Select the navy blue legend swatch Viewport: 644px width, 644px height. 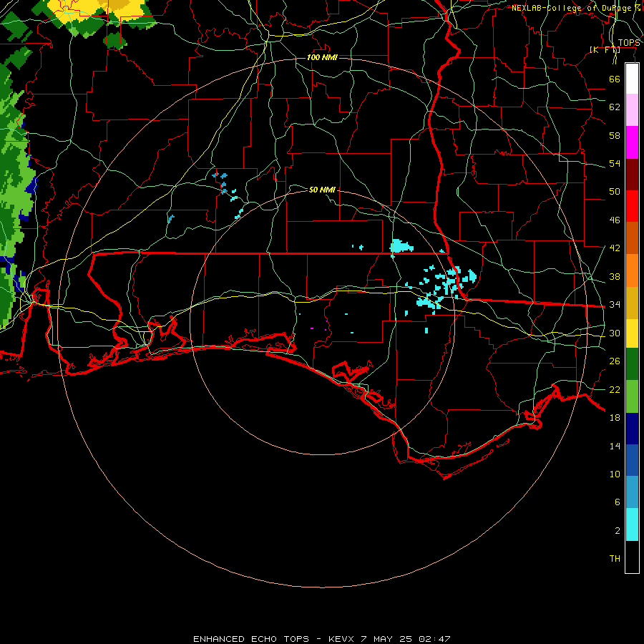632,429
